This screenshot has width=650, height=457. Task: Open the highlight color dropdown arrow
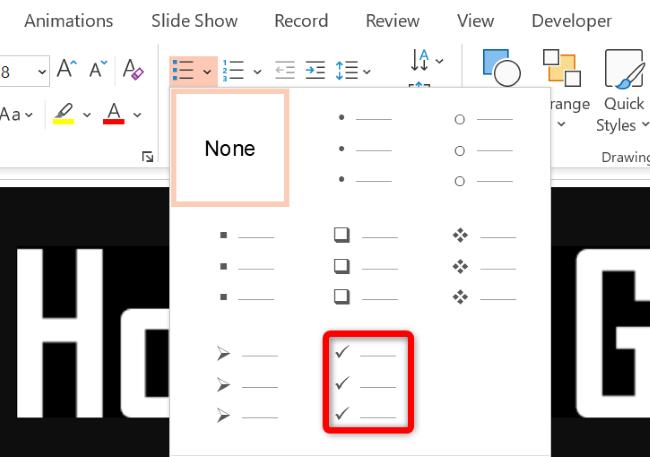click(x=87, y=115)
